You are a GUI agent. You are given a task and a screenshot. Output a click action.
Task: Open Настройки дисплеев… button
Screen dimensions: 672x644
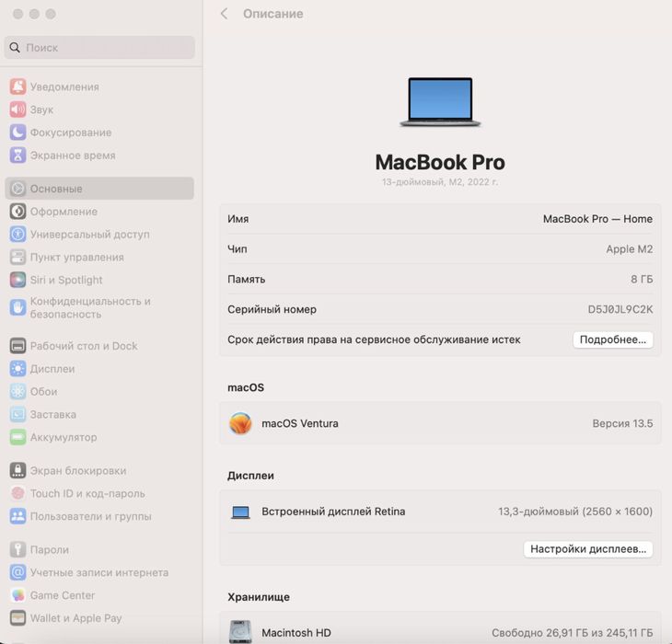[x=588, y=549]
